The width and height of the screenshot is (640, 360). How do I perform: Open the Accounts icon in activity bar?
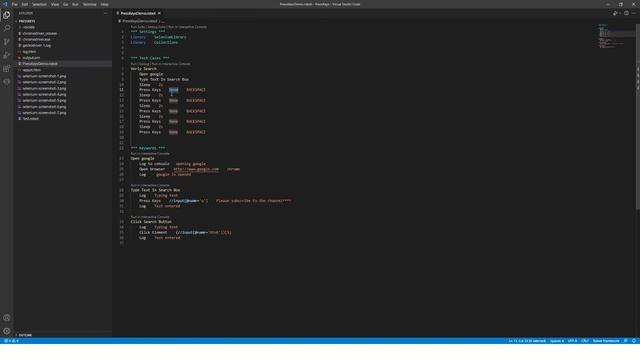(x=7, y=318)
